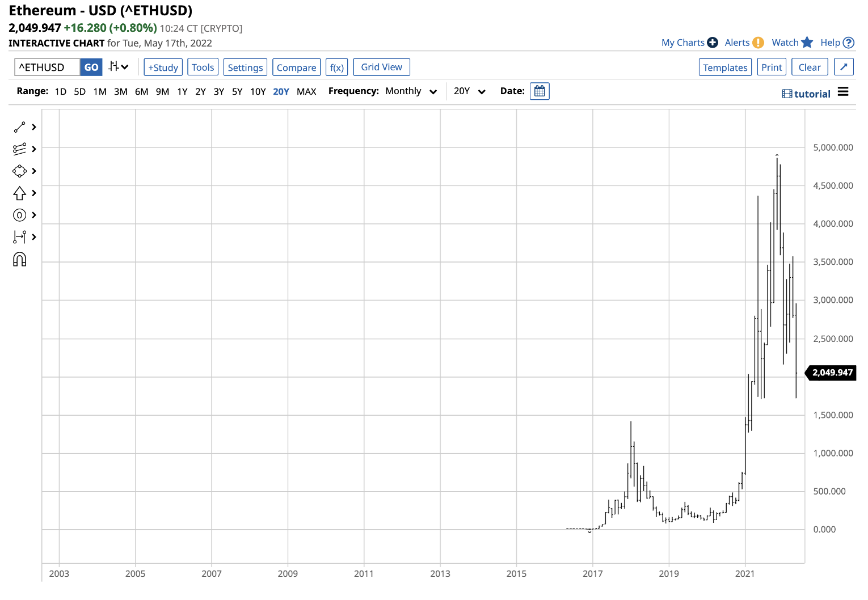Expand the measure tools submenu arrow
The image size is (868, 600).
coord(34,237)
